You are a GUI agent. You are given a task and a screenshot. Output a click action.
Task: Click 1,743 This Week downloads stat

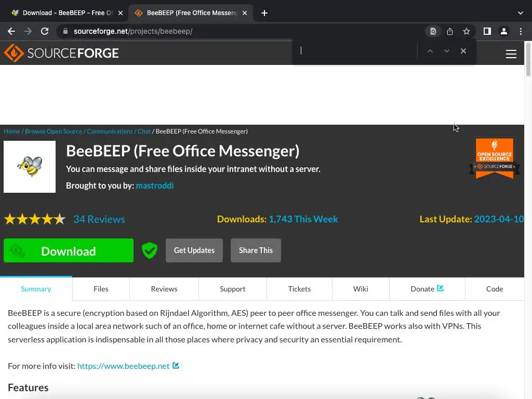303,219
